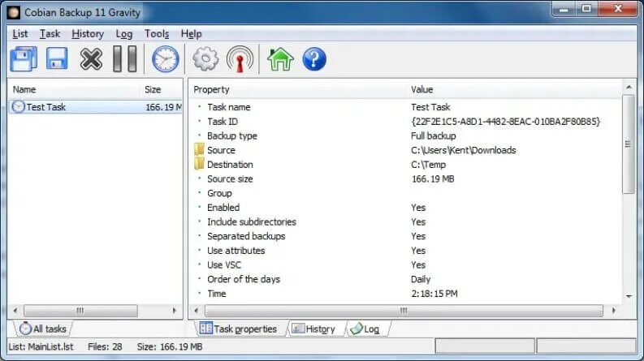The image size is (644, 361).
Task: Select the Test Task entry in list
Action: tap(95, 107)
